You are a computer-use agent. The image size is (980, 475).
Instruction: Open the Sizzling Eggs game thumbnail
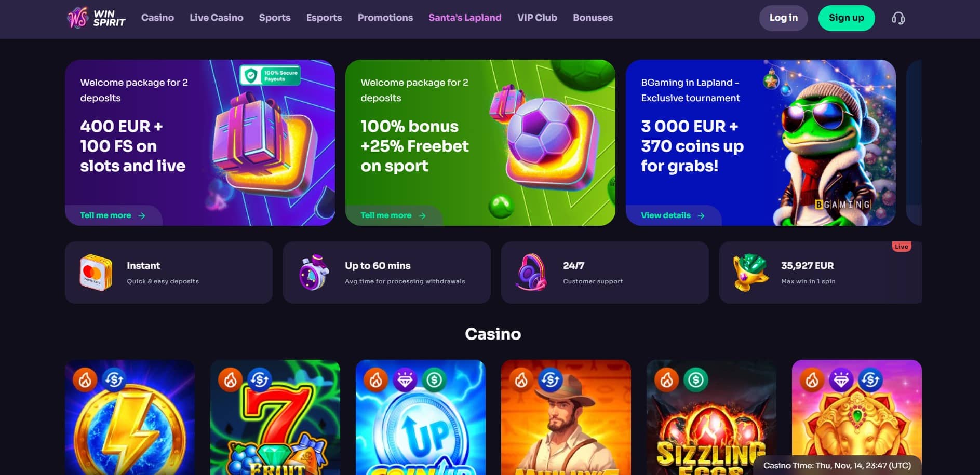(711, 417)
